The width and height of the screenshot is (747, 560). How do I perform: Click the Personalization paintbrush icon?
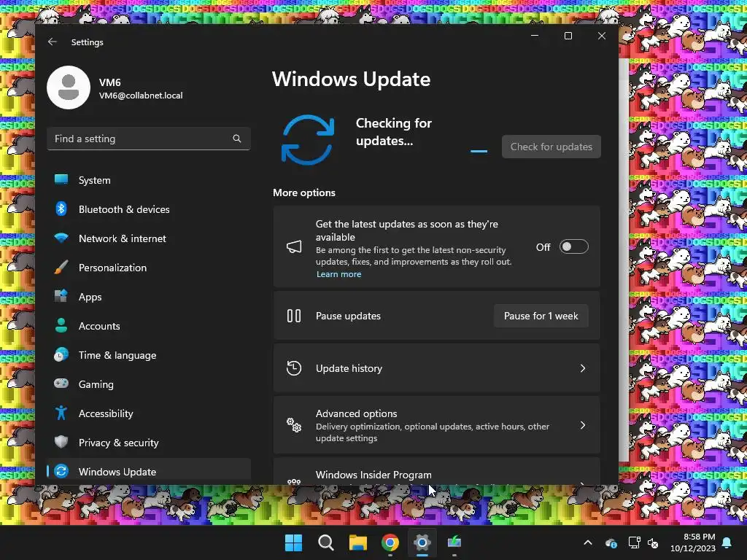point(61,267)
